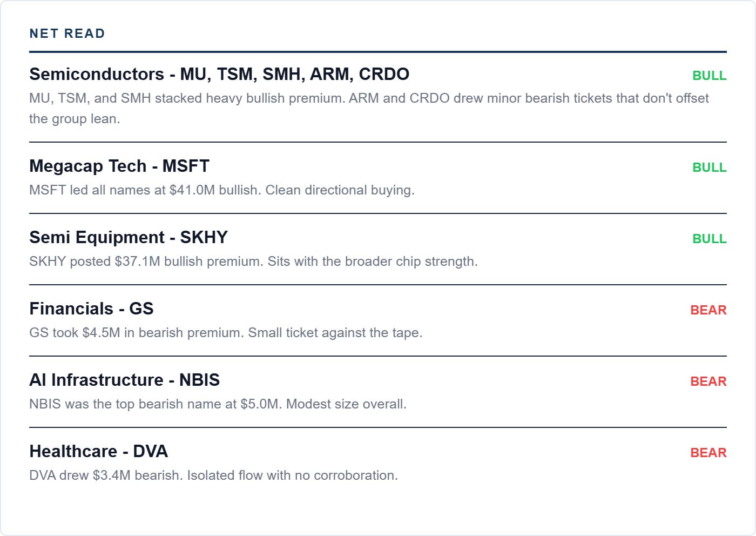Click the line 'the group lean.' text
The width and height of the screenshot is (756, 536).
[75, 119]
